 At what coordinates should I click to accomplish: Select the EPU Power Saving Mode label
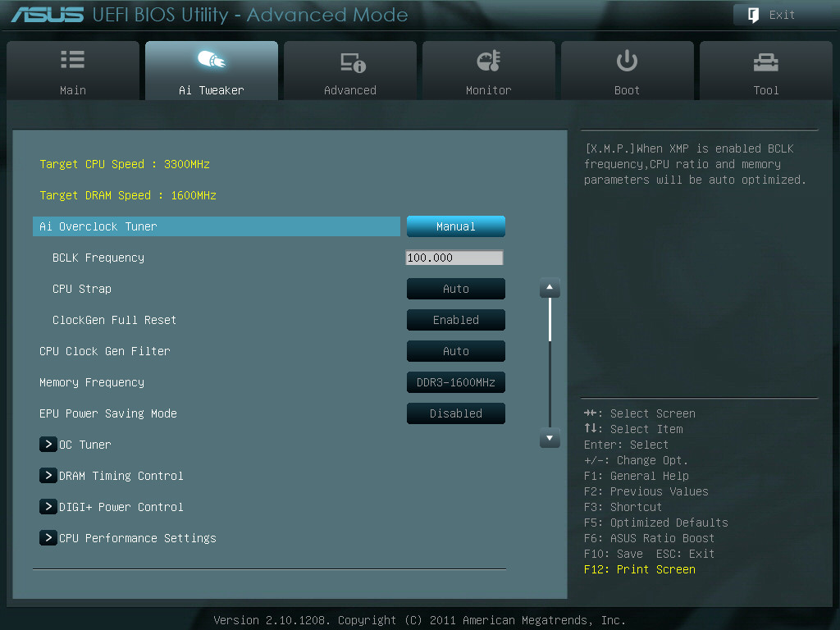[x=108, y=413]
